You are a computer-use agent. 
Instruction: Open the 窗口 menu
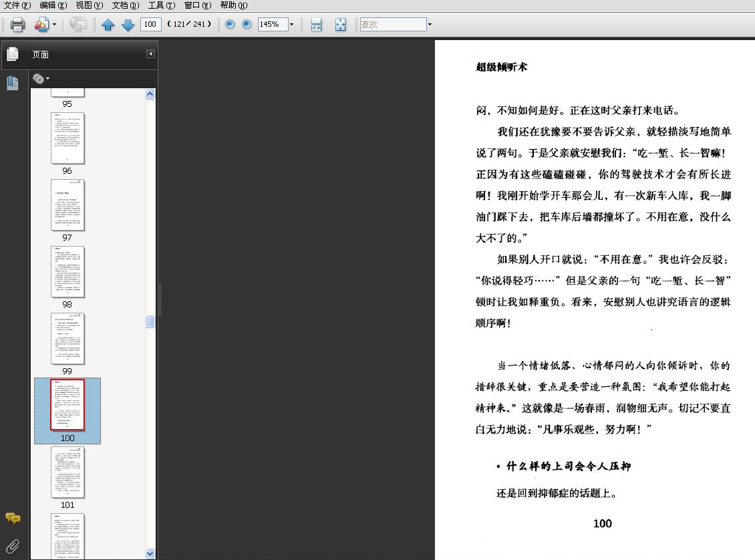(x=197, y=5)
